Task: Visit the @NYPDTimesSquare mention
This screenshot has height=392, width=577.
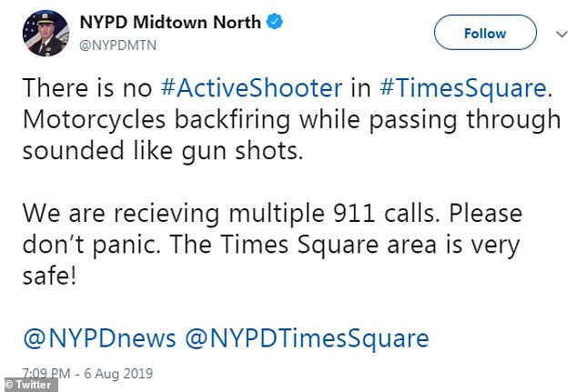Action: [307, 339]
